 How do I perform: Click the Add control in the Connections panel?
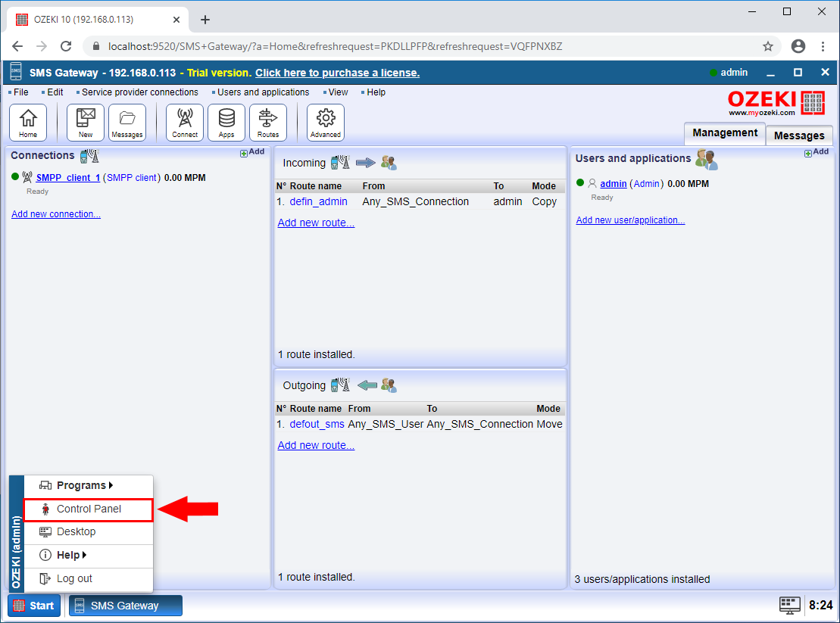tap(252, 151)
